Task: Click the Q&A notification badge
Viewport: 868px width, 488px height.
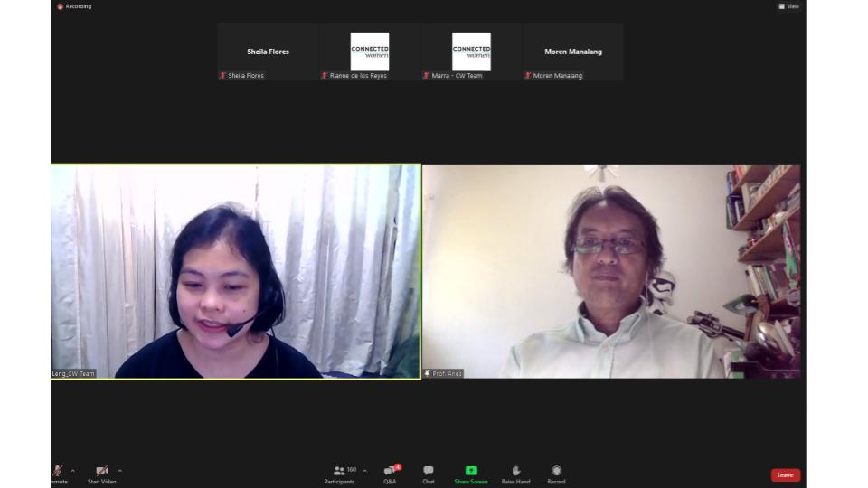Action: pos(398,467)
